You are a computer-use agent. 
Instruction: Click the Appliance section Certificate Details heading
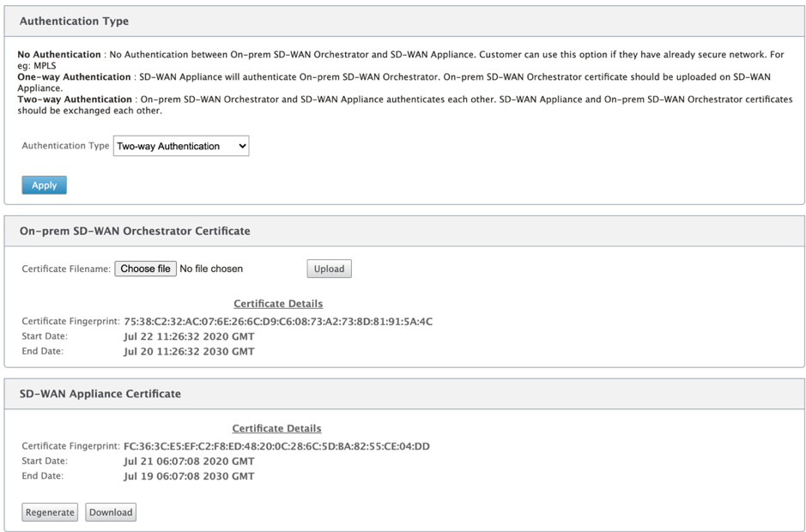tap(276, 429)
